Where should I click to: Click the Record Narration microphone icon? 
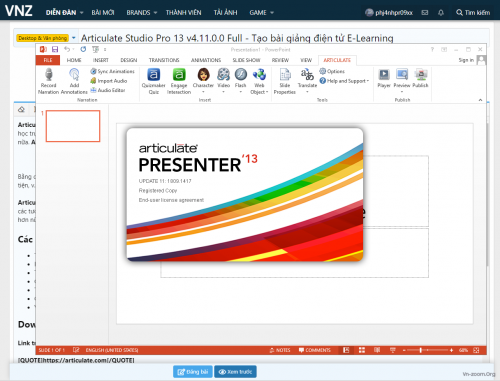[49, 75]
